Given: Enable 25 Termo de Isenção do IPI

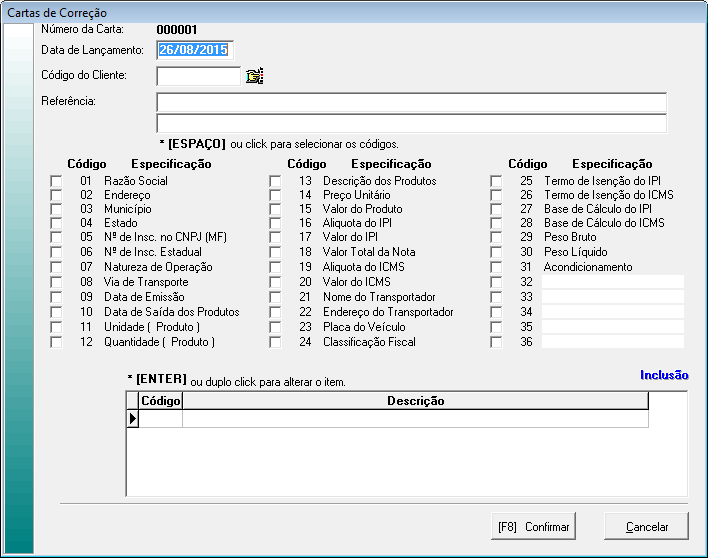Looking at the screenshot, I should coord(496,181).
